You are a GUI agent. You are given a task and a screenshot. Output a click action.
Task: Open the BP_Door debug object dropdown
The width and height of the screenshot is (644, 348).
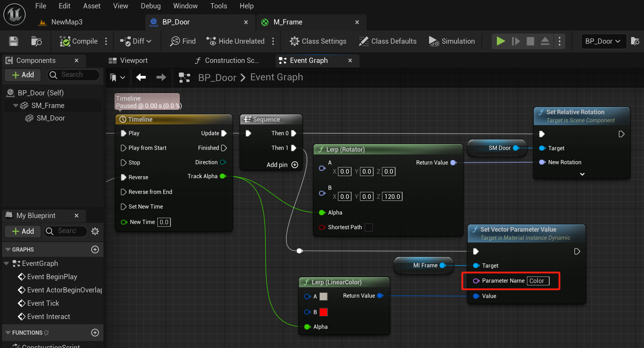coord(603,41)
